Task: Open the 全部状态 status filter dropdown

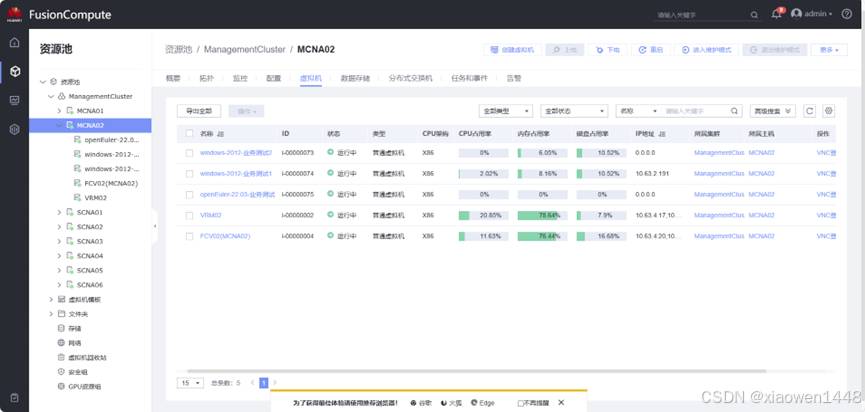Action: pyautogui.click(x=573, y=111)
